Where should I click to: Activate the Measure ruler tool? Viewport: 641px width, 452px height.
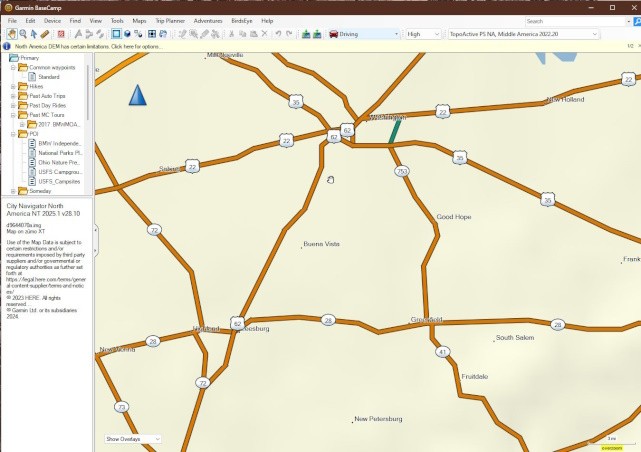[x=45, y=34]
